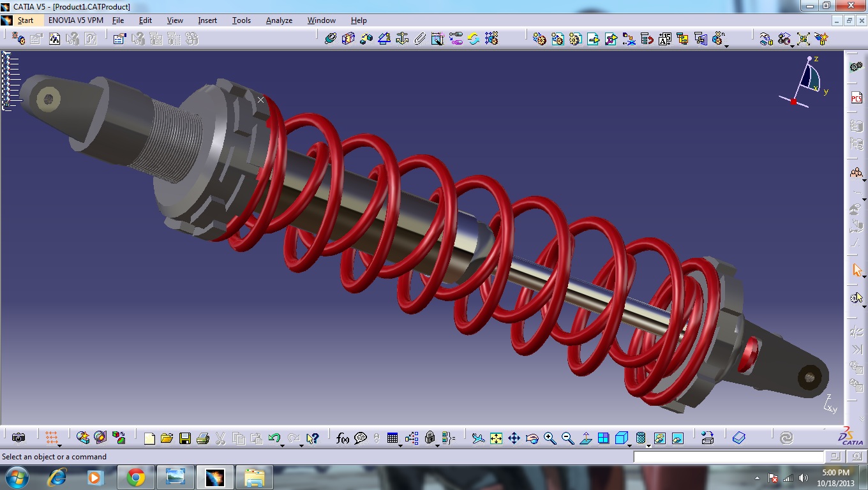The height and width of the screenshot is (490, 868).
Task: Open the Snap grid points dropdown arrow
Action: point(59,445)
